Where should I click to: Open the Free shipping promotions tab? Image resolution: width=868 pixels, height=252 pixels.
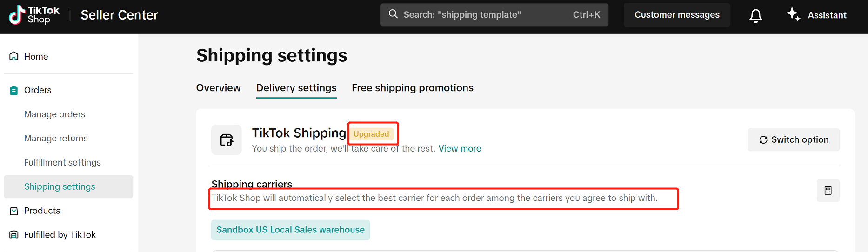(x=413, y=88)
